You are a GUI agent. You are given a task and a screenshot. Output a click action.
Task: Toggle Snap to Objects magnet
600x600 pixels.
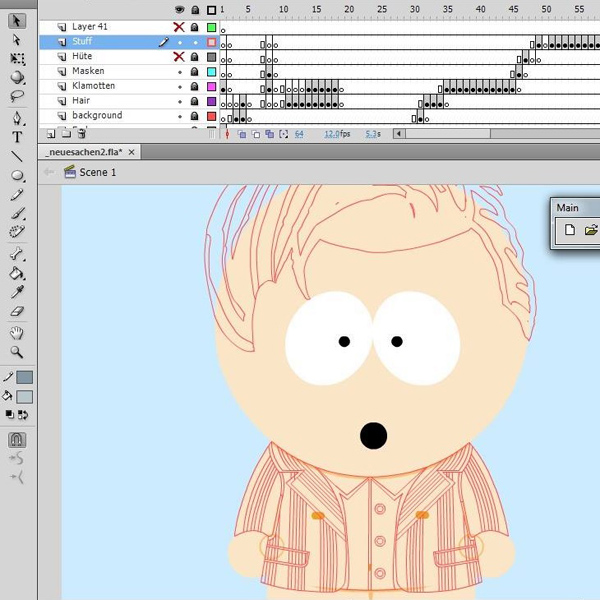click(17, 440)
